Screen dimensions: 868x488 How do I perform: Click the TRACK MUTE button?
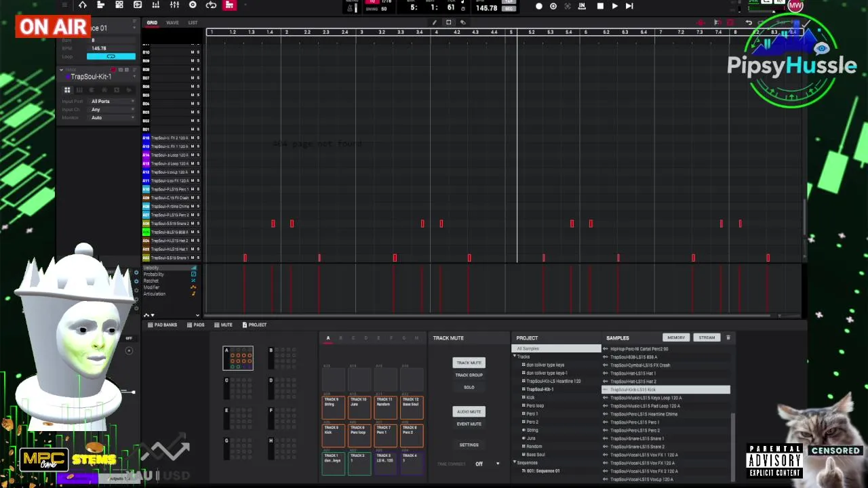pos(469,363)
